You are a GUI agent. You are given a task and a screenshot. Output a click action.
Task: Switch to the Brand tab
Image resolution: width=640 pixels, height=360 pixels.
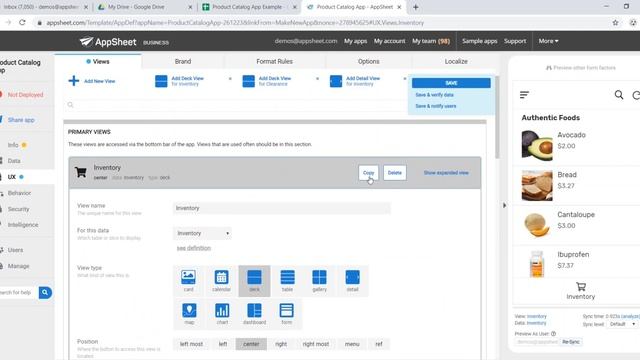pyautogui.click(x=182, y=61)
